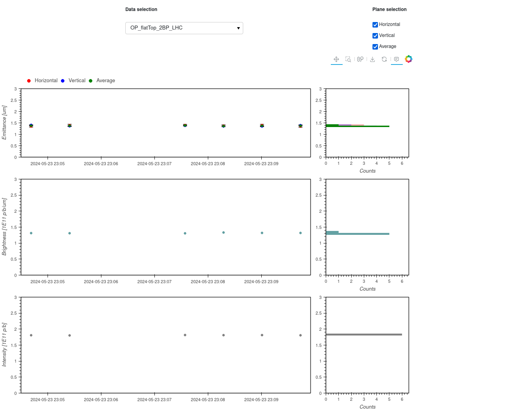
Task: Reset the plots with the Reset icon
Action: pos(384,59)
